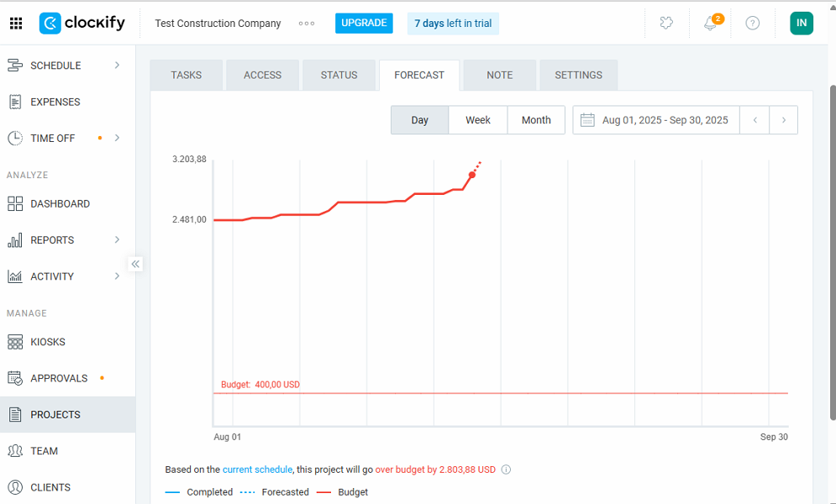This screenshot has width=836, height=504.
Task: Open the current schedule link
Action: (257, 470)
